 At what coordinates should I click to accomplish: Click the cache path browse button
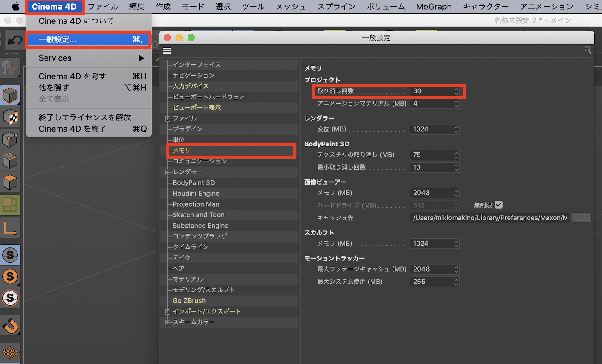pos(581,218)
